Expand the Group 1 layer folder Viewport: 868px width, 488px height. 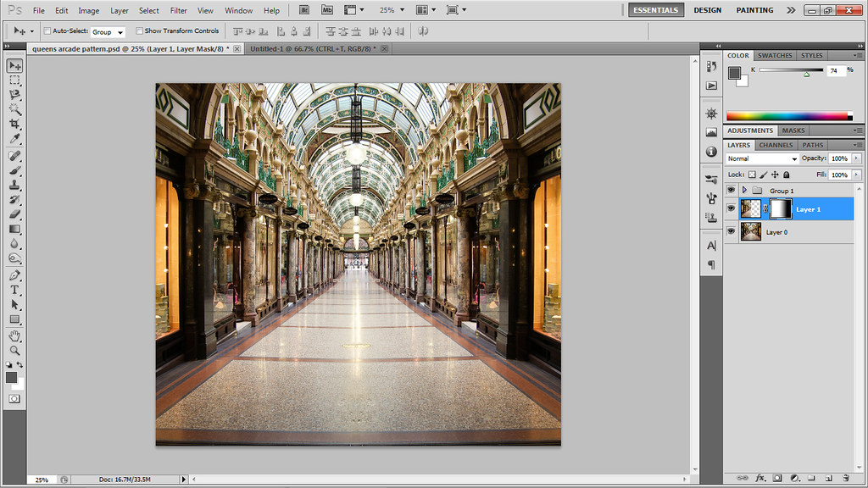click(x=744, y=191)
